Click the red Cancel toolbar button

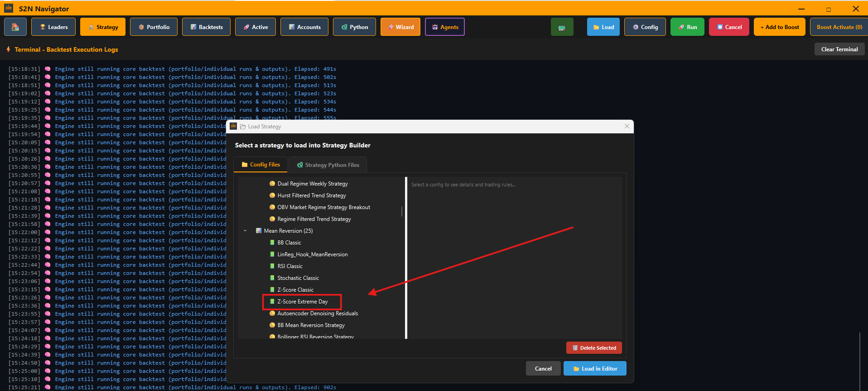729,27
